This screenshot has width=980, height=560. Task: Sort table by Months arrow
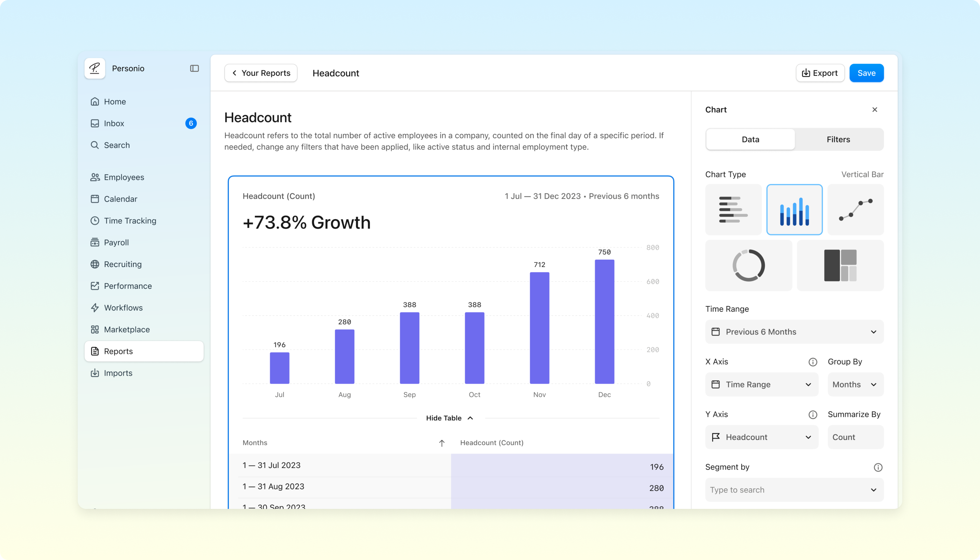[442, 443]
